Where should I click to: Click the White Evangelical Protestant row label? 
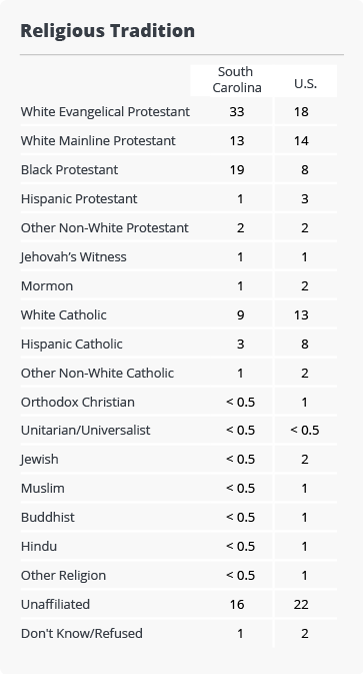(105, 112)
